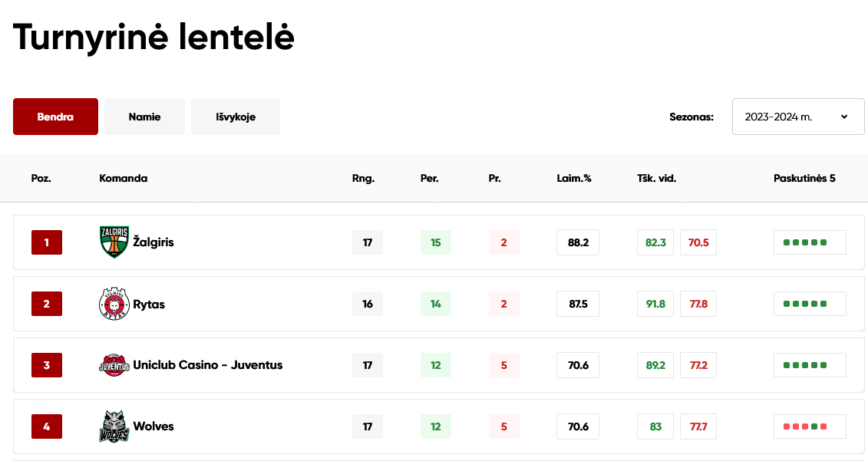
Task: Click the Laim.% column header
Action: pyautogui.click(x=574, y=178)
